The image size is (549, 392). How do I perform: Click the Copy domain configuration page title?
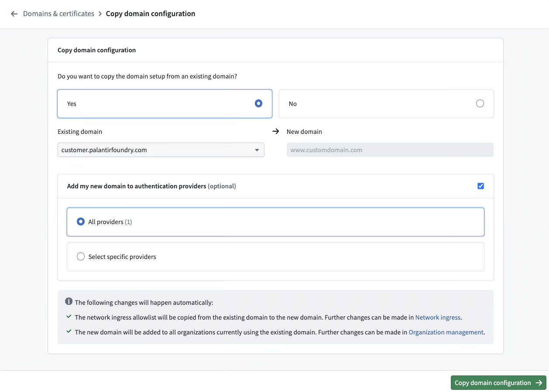150,14
